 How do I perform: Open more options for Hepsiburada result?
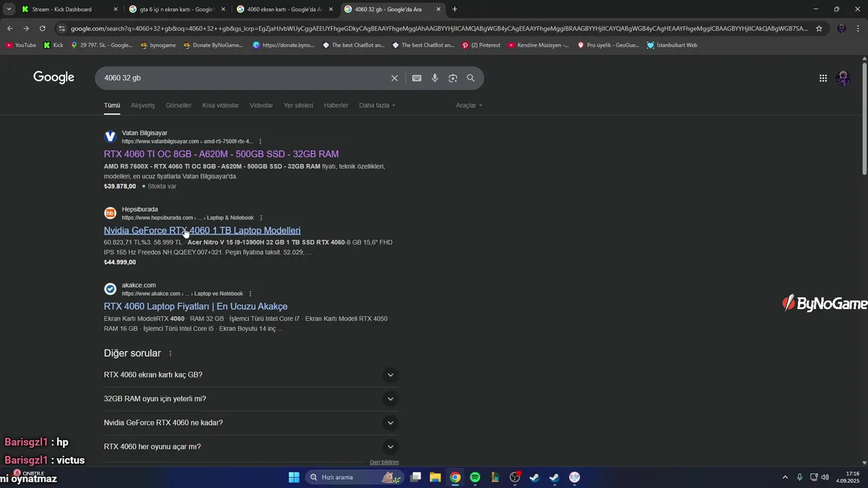coord(260,218)
